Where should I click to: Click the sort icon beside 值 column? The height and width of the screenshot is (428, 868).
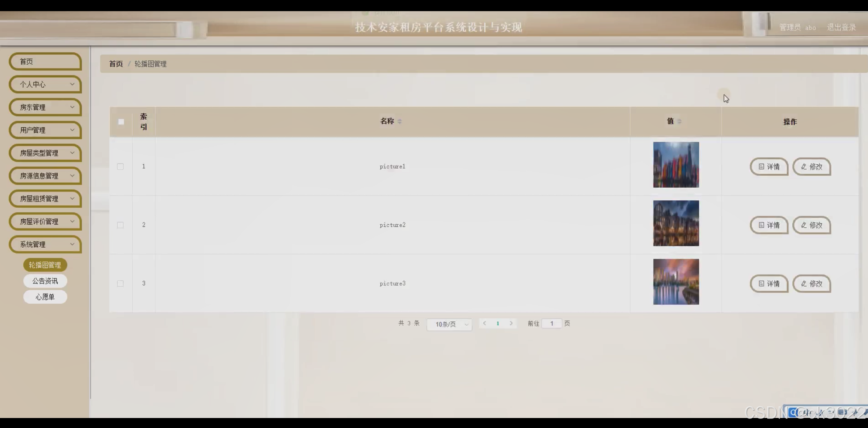pyautogui.click(x=679, y=122)
